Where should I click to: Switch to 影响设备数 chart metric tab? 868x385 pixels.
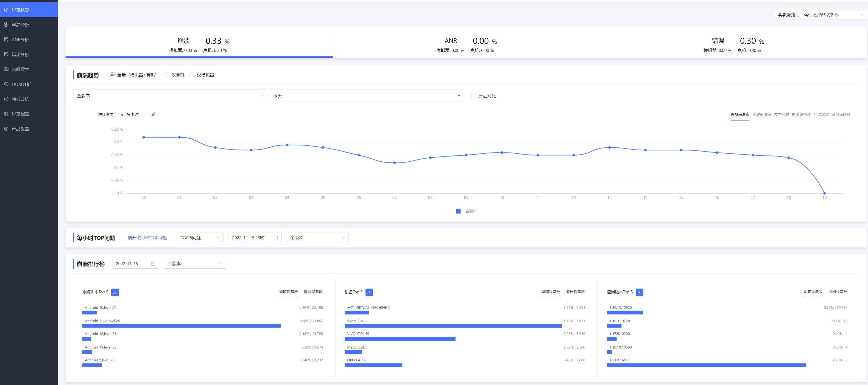tap(801, 115)
